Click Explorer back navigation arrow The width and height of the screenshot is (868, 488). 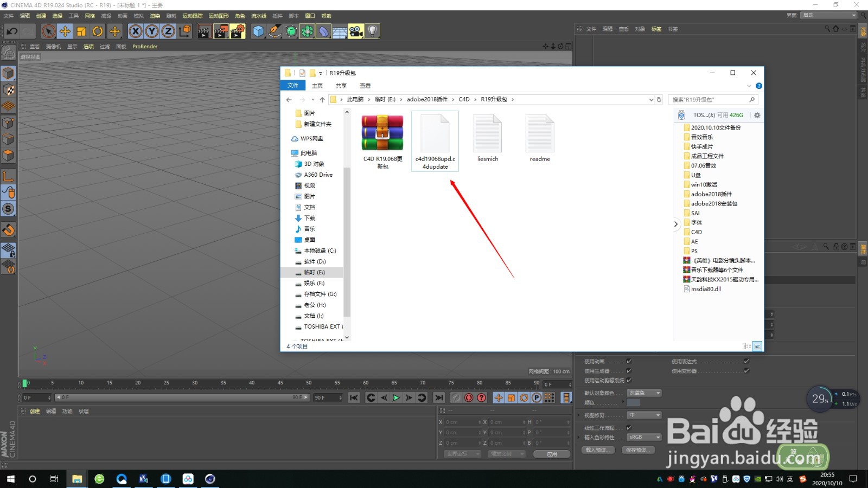coord(289,100)
